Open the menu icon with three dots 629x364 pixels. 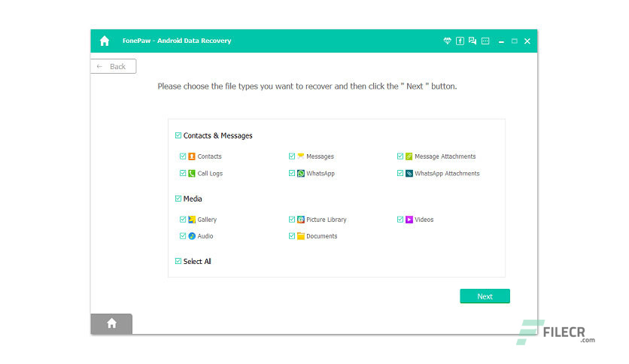[485, 41]
